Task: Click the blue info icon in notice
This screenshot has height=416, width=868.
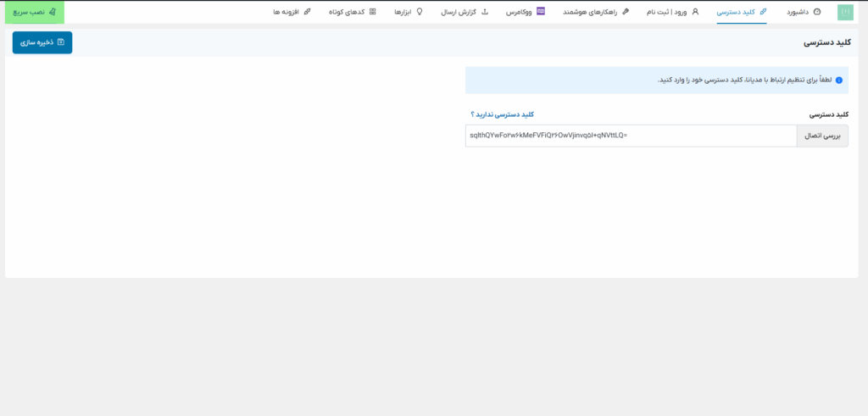Action: [x=838, y=80]
